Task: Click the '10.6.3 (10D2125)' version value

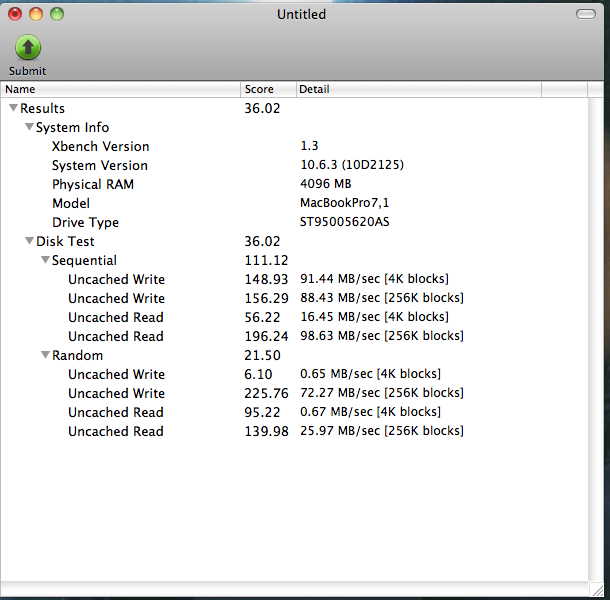Action: 352,165
